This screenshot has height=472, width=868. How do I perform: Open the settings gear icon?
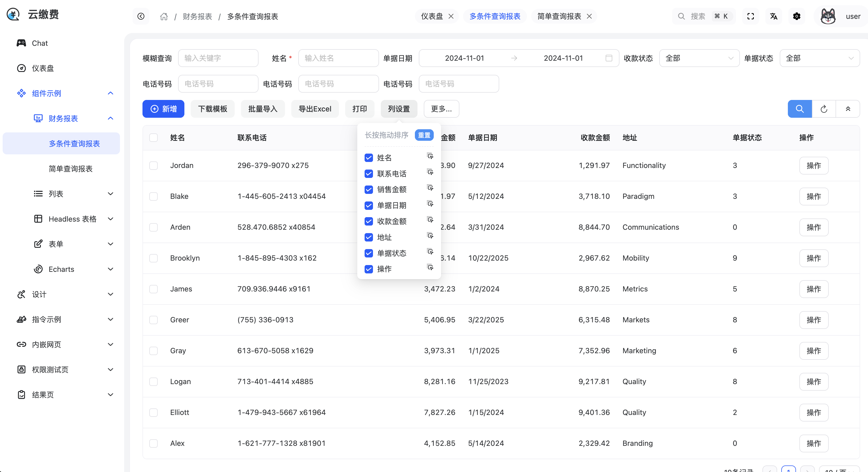(x=796, y=16)
